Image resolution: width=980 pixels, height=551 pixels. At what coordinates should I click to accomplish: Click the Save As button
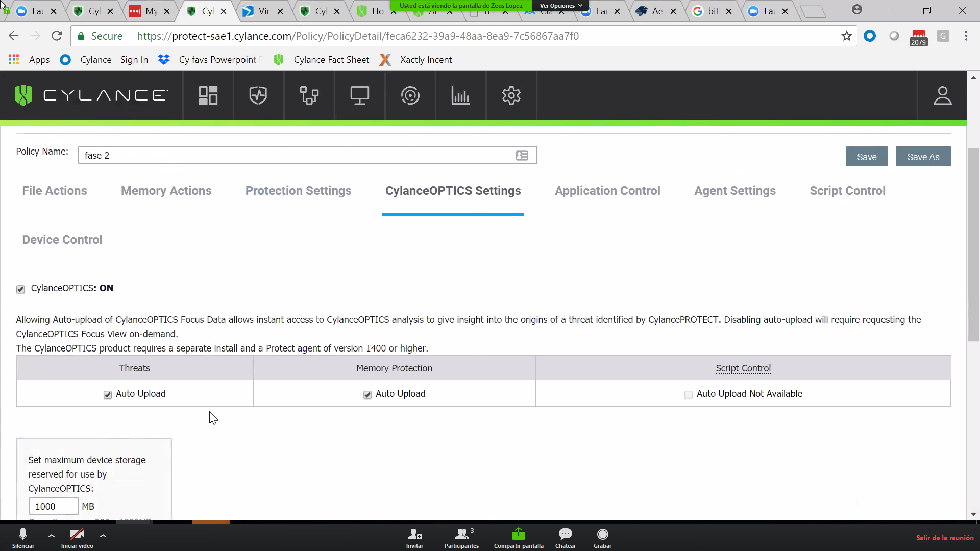[x=923, y=157]
